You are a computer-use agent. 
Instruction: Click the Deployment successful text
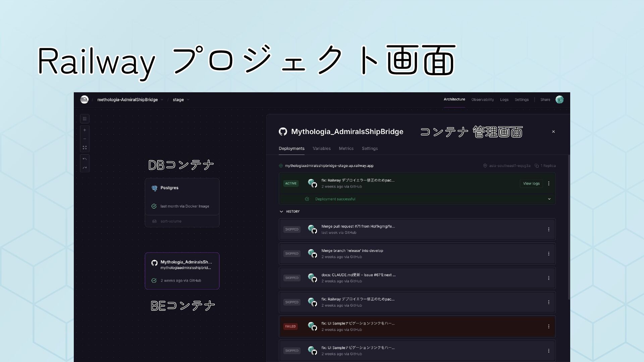click(335, 199)
